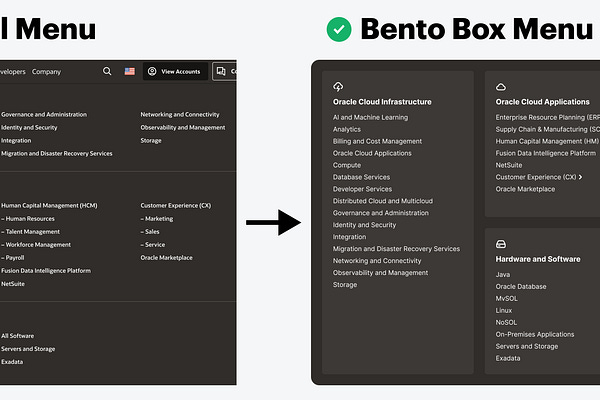Click the search magnifier icon
The image size is (600, 400).
107,72
